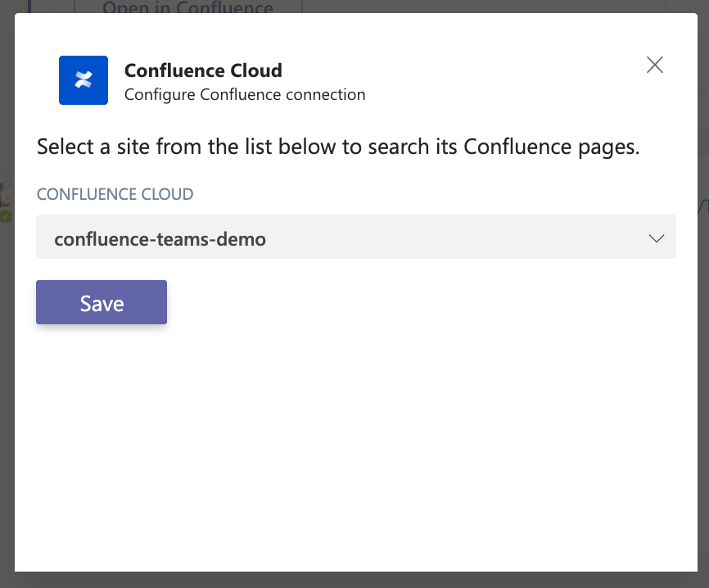This screenshot has height=588, width=709.
Task: Open the confluence-teams-demo site dropdown
Action: [x=160, y=239]
